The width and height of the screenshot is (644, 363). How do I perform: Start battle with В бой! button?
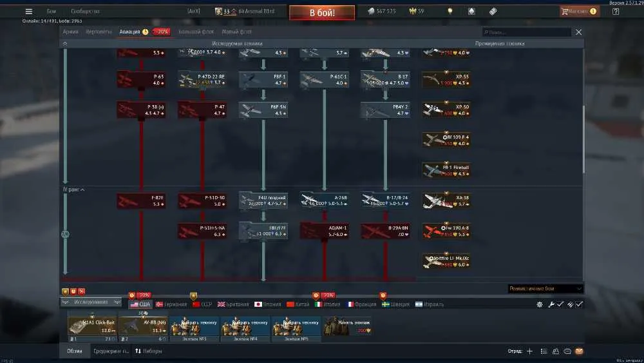(x=322, y=12)
